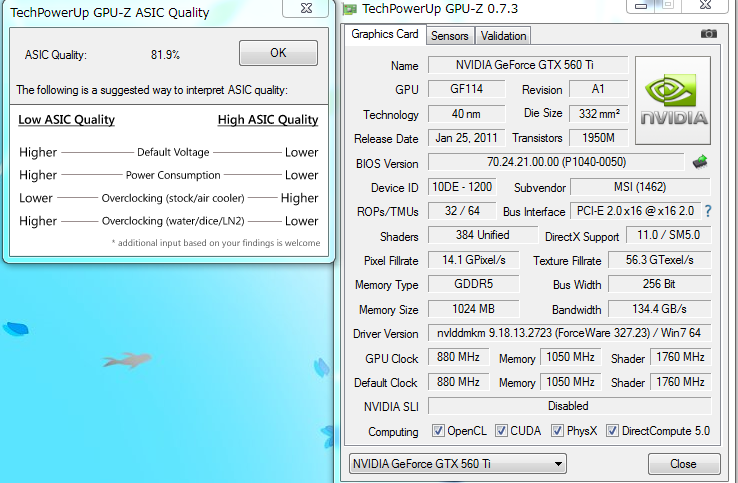
Task: Click the Bus Width field 256 Bit
Action: point(659,284)
